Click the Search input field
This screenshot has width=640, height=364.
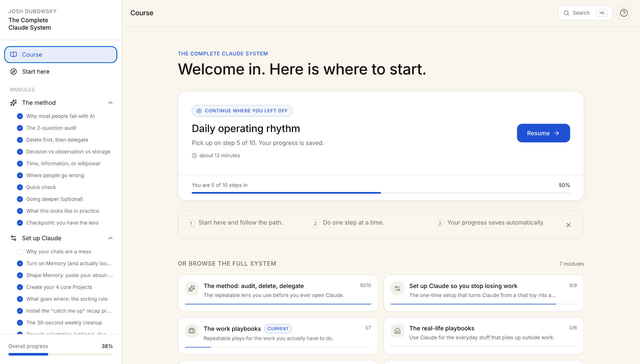pos(585,13)
